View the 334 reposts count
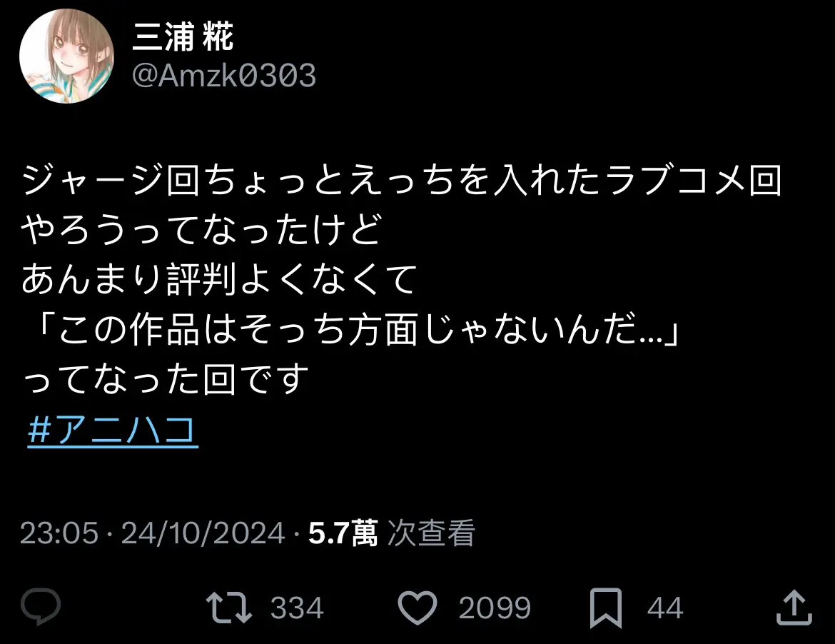835x644 pixels. [297, 608]
